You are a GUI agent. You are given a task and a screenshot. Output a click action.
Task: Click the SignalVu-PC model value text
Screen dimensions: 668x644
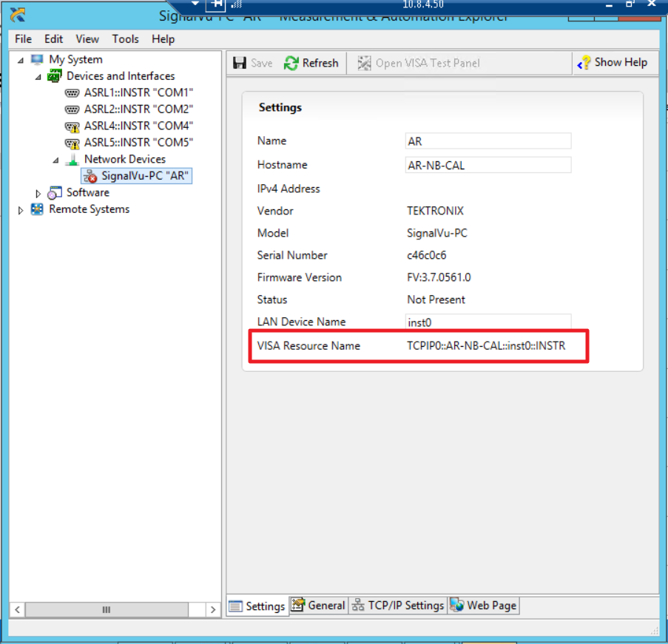coord(436,234)
